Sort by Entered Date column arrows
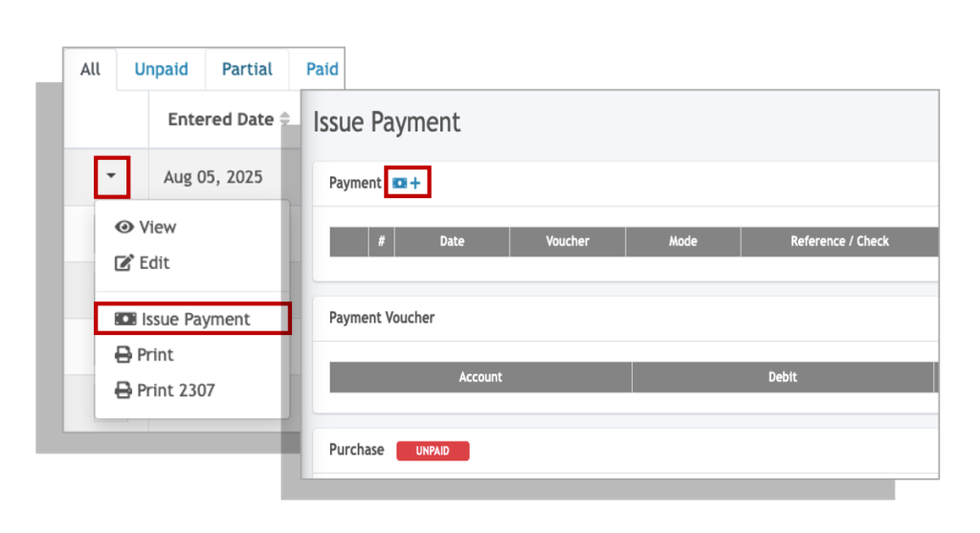This screenshot has width=980, height=533. click(285, 119)
